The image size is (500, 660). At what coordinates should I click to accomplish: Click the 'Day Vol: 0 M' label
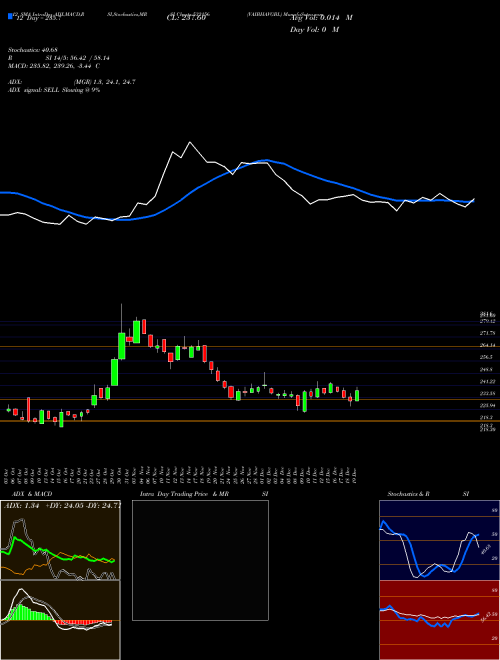point(314,29)
